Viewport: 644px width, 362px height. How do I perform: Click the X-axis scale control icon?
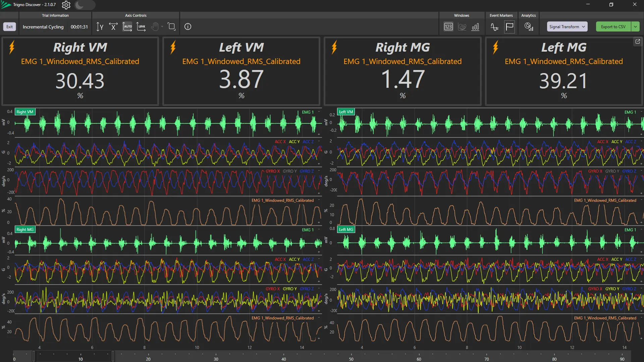pyautogui.click(x=113, y=27)
